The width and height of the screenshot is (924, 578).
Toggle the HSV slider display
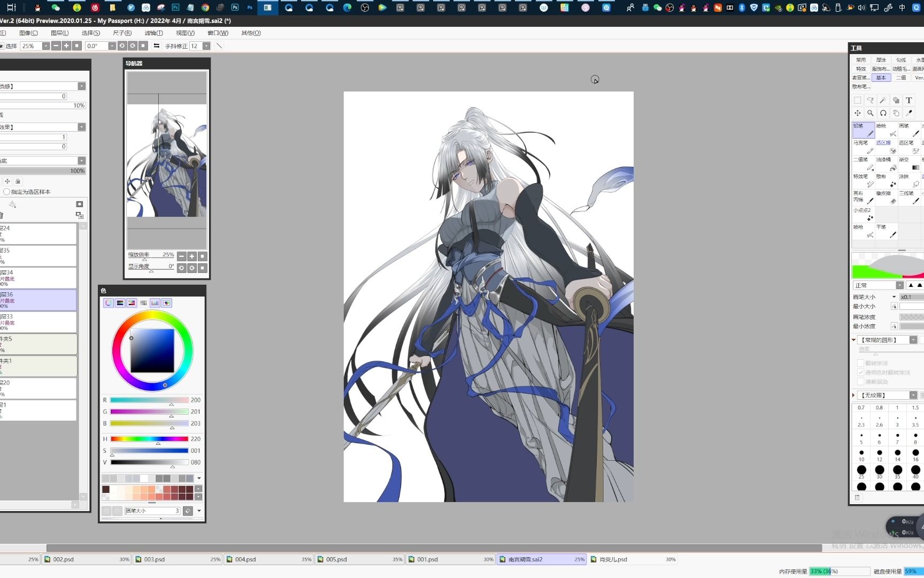132,303
